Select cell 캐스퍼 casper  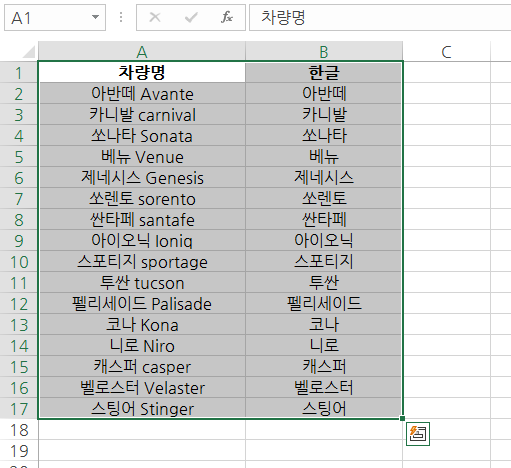[142, 366]
